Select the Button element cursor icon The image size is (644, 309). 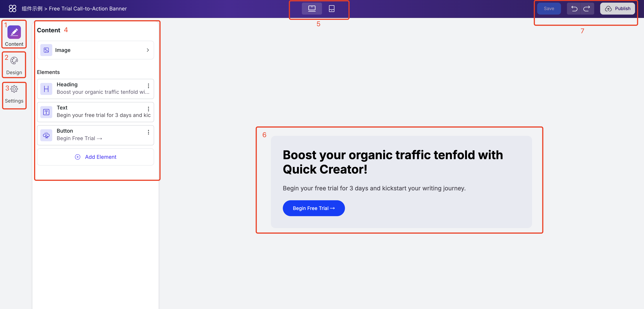(x=46, y=135)
